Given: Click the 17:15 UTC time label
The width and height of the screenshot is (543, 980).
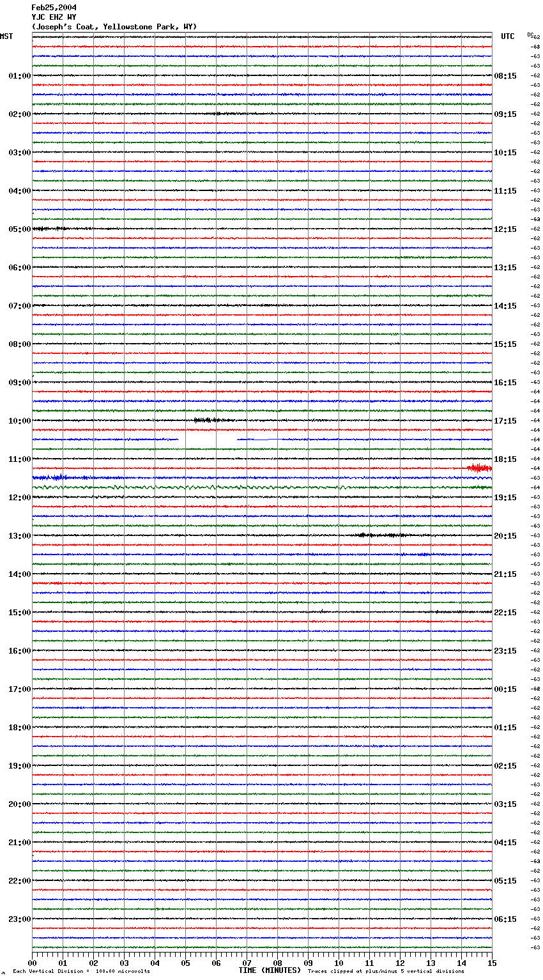Looking at the screenshot, I should (505, 421).
